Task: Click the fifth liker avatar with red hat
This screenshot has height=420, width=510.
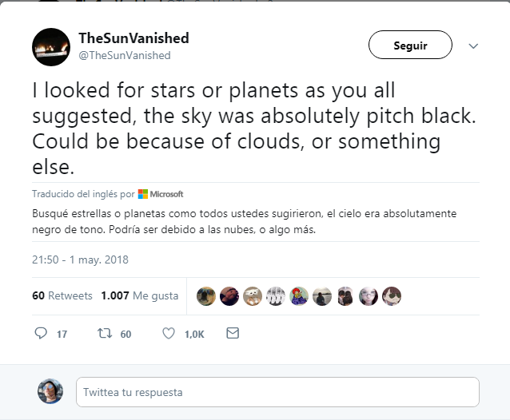Action: point(299,295)
